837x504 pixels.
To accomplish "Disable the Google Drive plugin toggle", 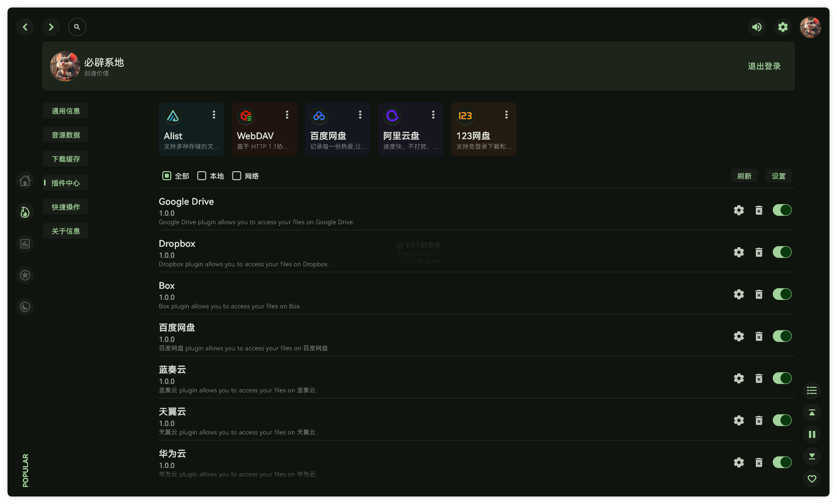I will [782, 210].
